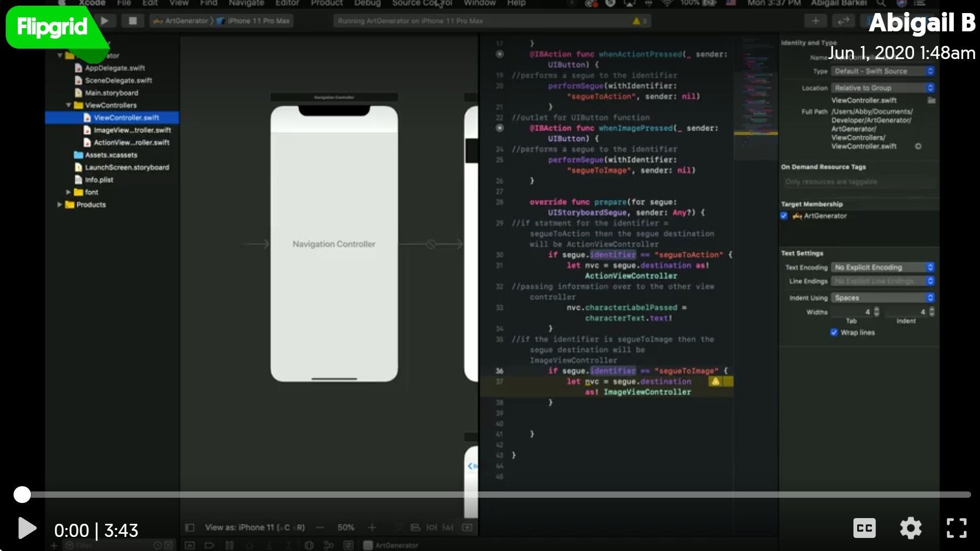Open the Type dropdown showing Default - Swift Source

point(882,71)
